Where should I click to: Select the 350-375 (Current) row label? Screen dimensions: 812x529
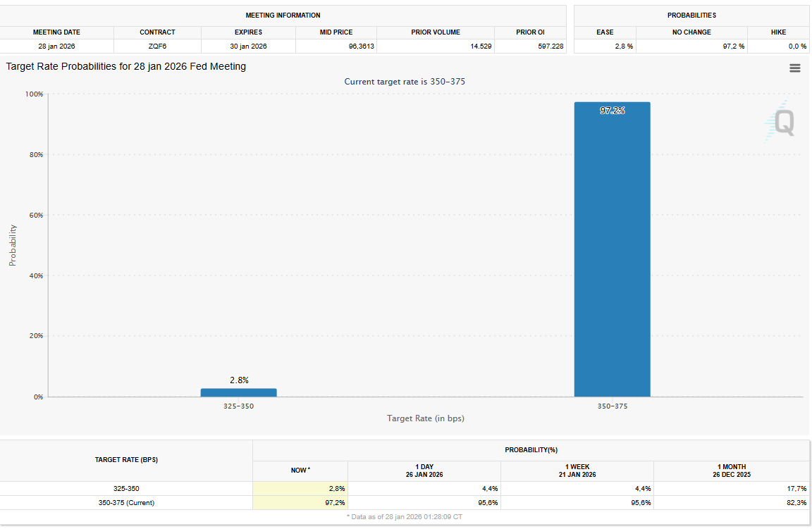pyautogui.click(x=126, y=503)
